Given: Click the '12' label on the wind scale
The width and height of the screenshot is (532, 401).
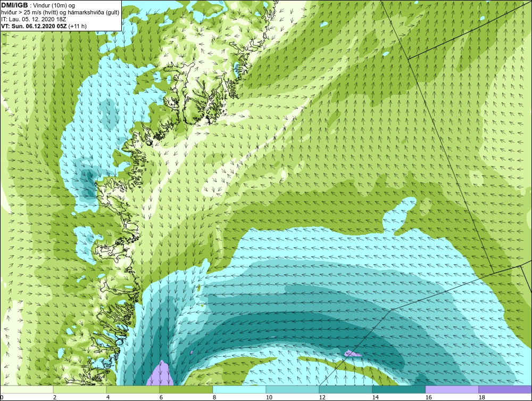Looking at the screenshot, I should (x=322, y=397).
